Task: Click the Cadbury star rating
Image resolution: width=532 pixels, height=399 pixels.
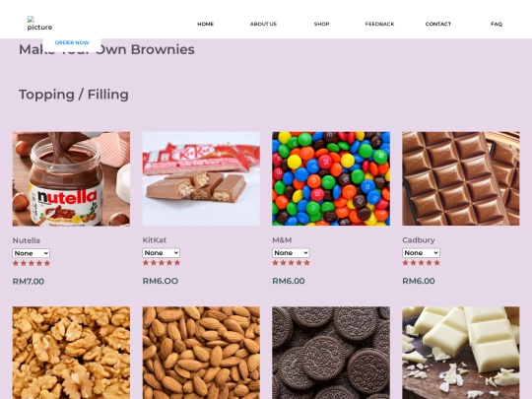Action: pos(421,263)
